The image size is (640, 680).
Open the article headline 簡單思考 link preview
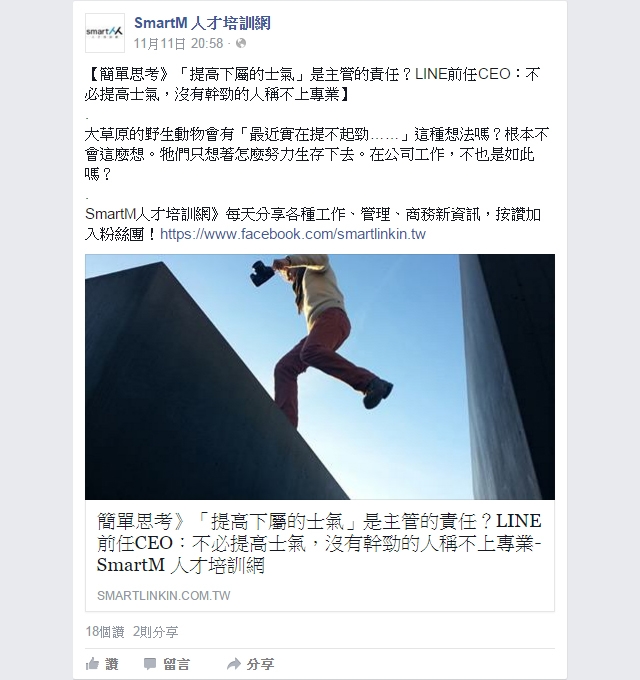(319, 543)
